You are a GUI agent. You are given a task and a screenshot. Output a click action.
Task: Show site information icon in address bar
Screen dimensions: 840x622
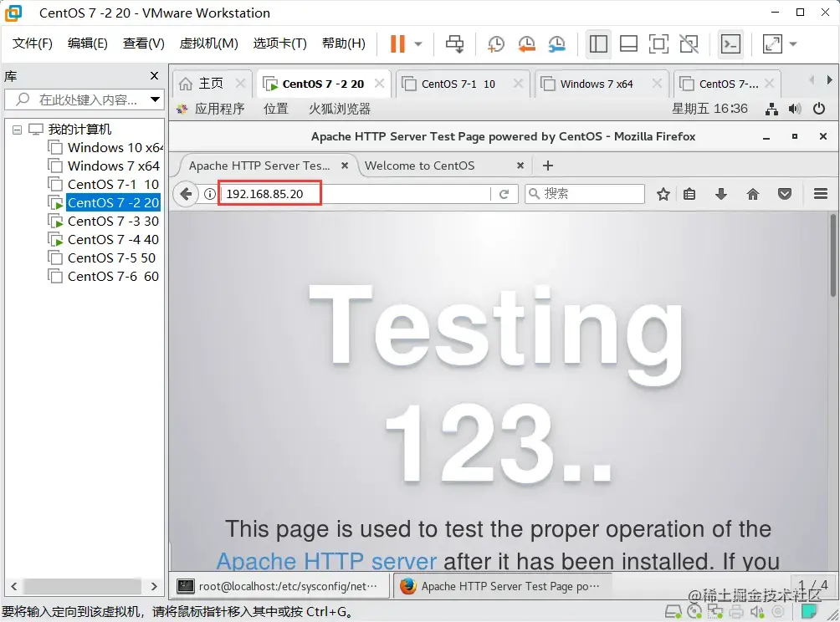209,194
